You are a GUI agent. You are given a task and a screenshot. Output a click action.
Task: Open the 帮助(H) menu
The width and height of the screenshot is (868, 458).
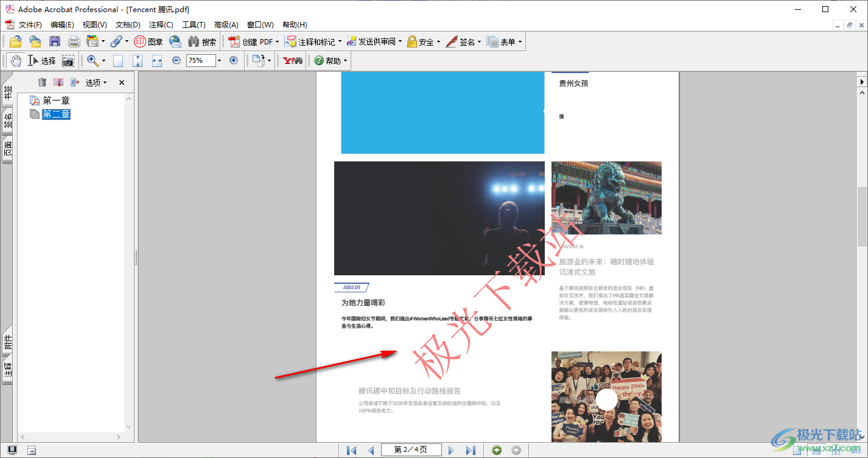coord(295,24)
